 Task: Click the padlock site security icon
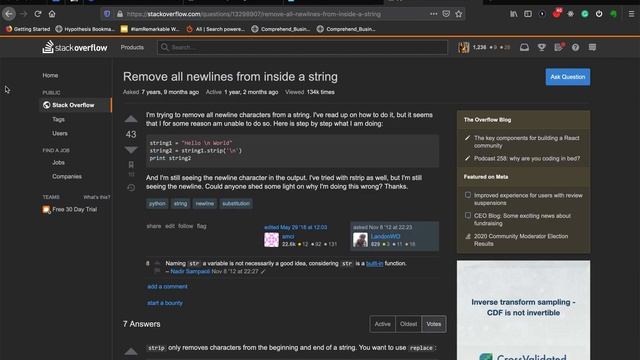tap(120, 14)
